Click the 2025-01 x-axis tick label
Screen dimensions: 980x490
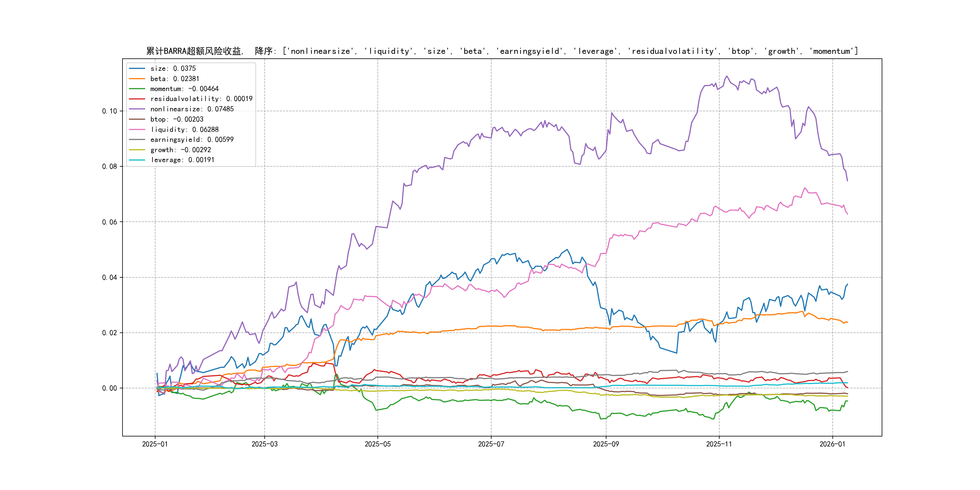click(155, 444)
